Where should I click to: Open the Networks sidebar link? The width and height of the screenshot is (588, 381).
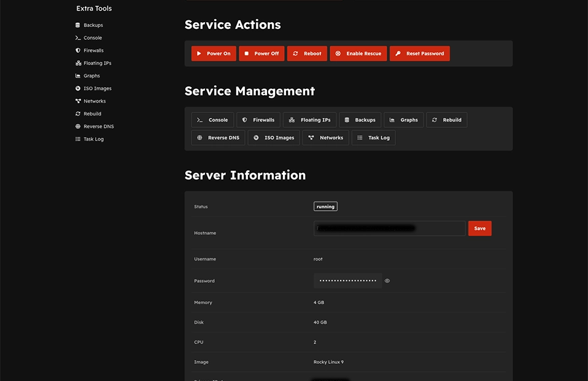(x=95, y=101)
